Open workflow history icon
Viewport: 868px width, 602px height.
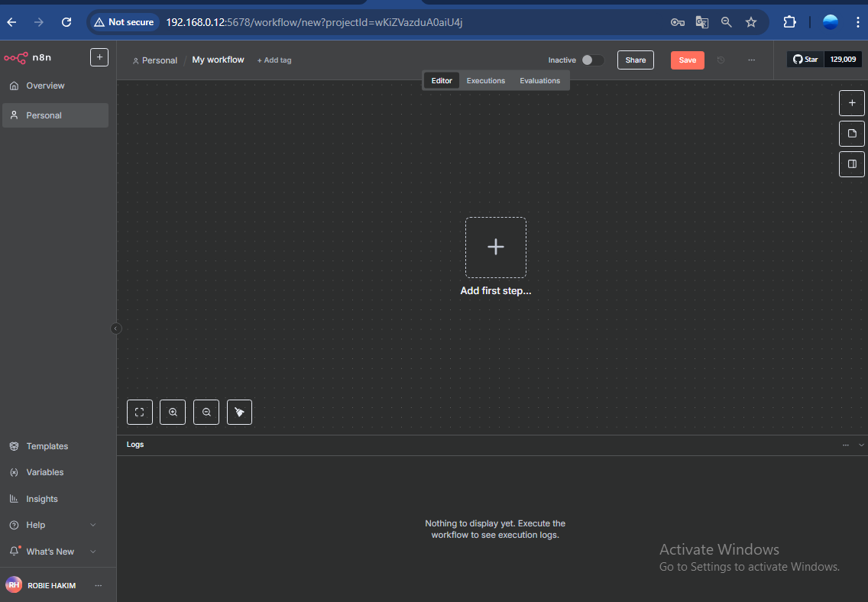click(721, 60)
